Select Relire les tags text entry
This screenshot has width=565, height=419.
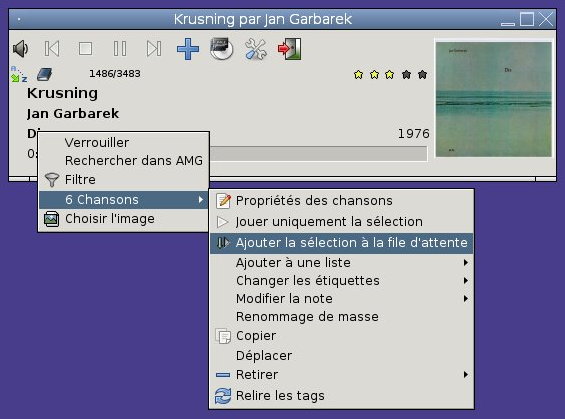coord(280,396)
